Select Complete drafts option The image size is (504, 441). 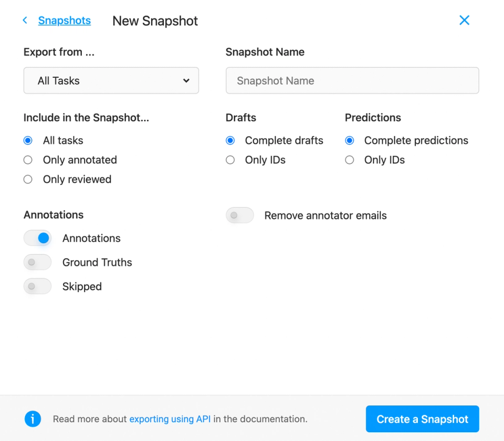230,140
